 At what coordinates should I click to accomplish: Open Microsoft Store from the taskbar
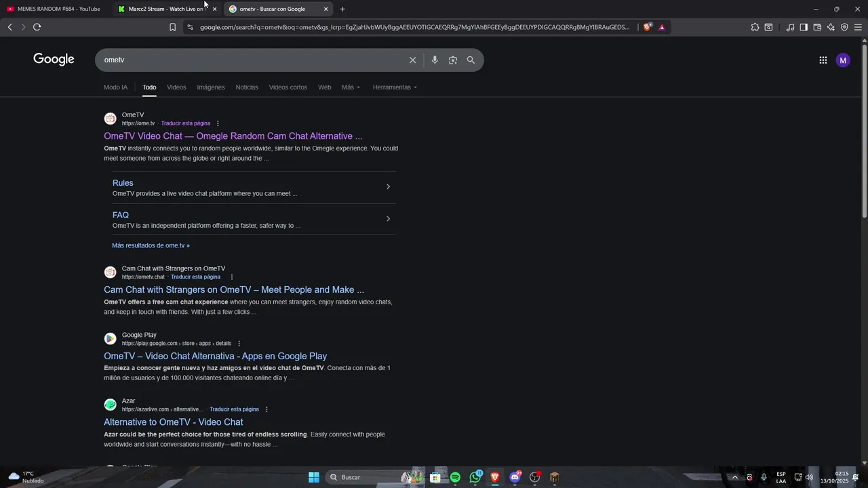click(x=435, y=477)
